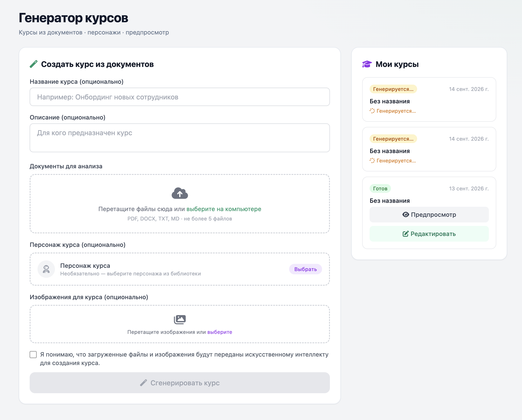Screen dimensions: 522x420
Task: Click the Персонаж курса title text
Action: point(85,266)
